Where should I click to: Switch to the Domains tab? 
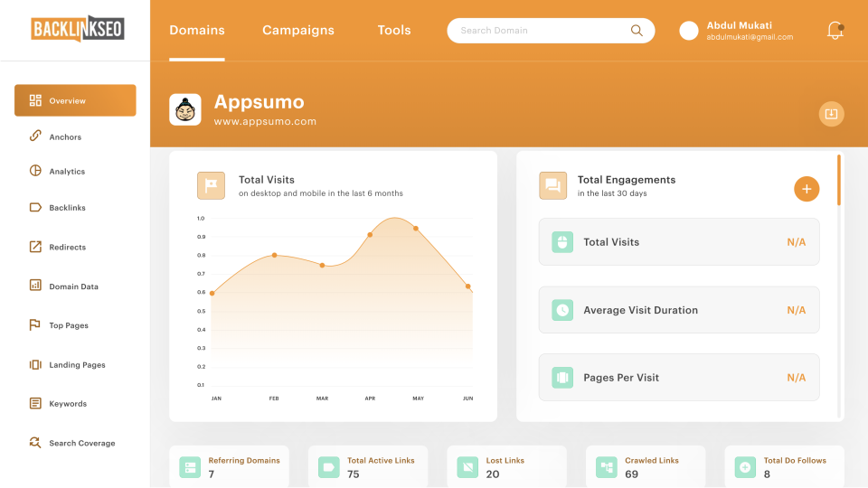(197, 30)
